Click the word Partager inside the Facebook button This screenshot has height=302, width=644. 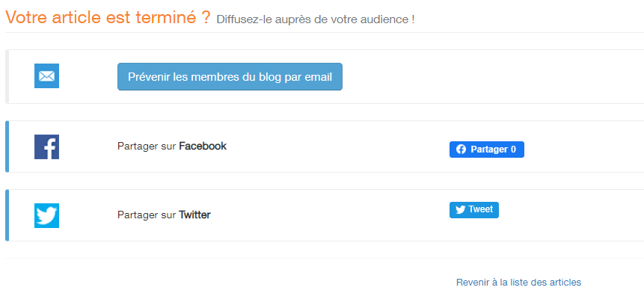click(x=489, y=150)
